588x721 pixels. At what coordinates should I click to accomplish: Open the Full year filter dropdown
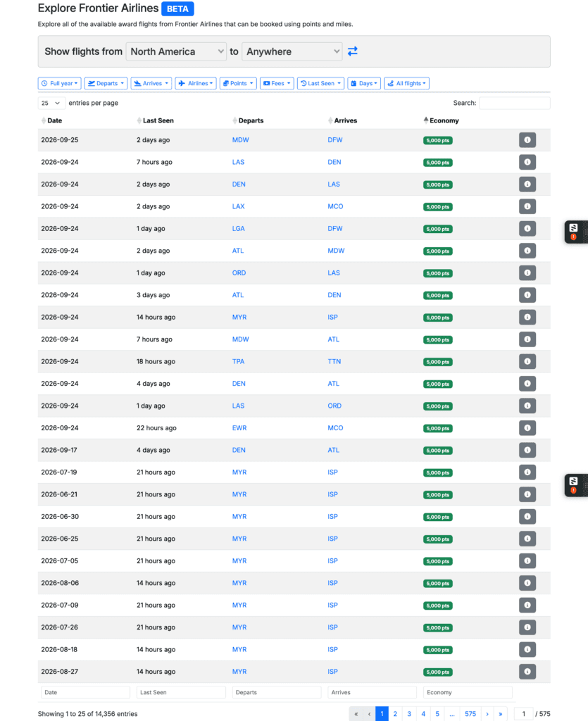pos(60,83)
